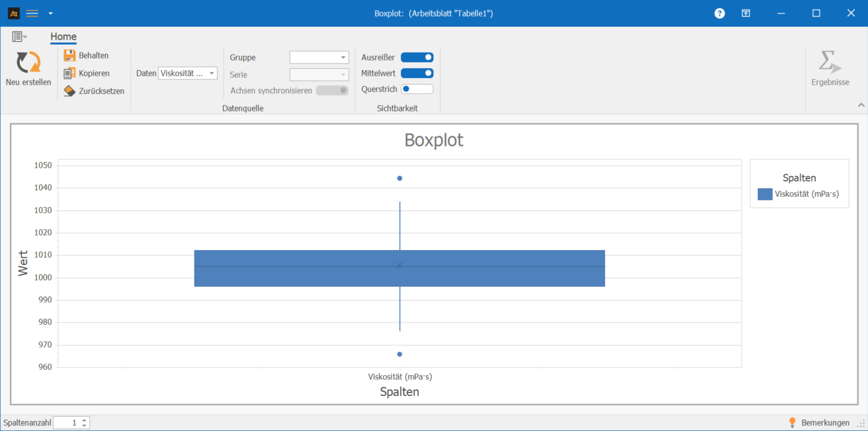
Task: Open the ribbon display options icon
Action: pyautogui.click(x=746, y=13)
